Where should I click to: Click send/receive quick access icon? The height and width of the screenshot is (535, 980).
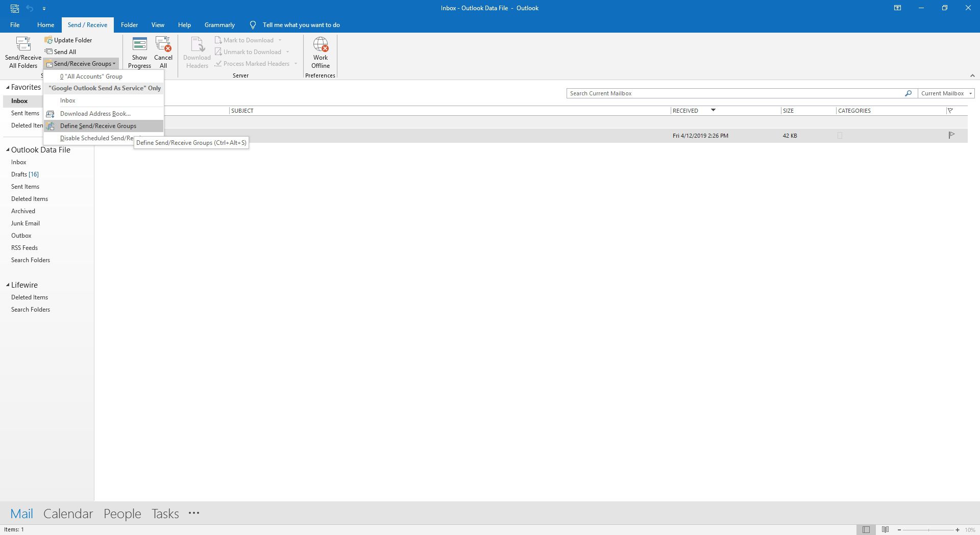pos(15,8)
